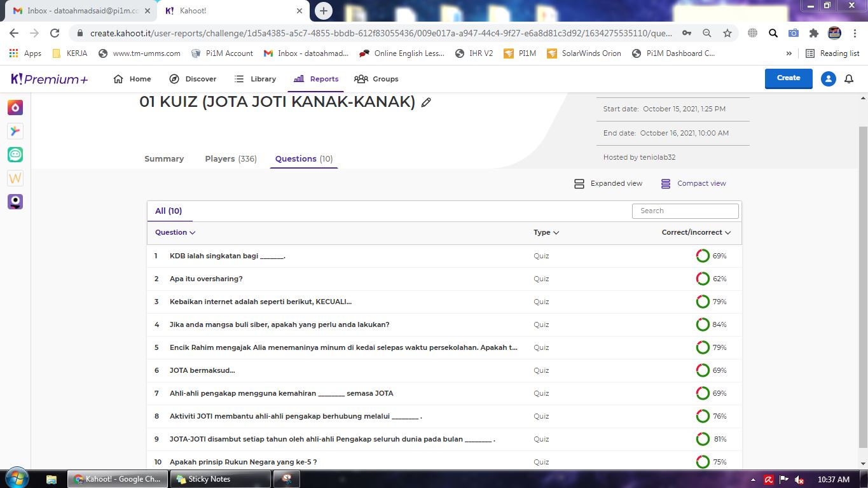Click the Kahoot Premium+ logo

[50, 79]
